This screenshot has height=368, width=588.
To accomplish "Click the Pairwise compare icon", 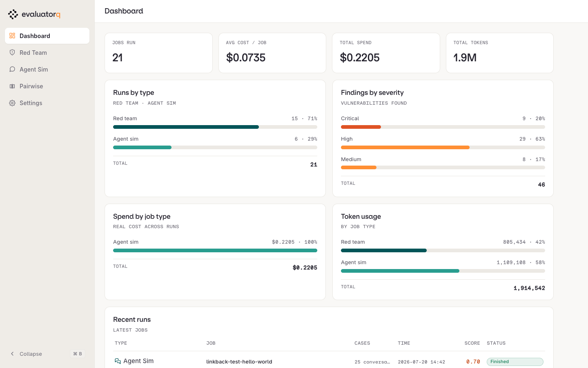I will coord(12,86).
